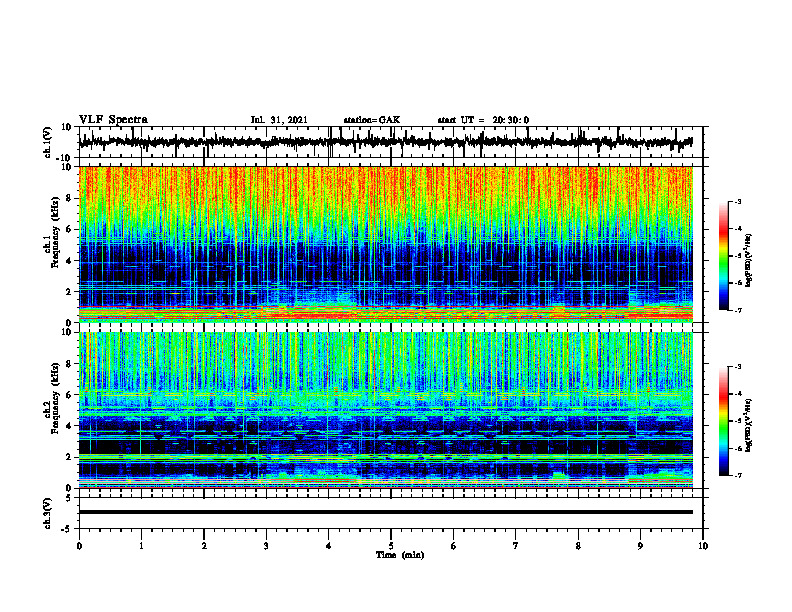This screenshot has width=792, height=612.
Task: Click the time axis tick label "9"
Action: click(640, 546)
